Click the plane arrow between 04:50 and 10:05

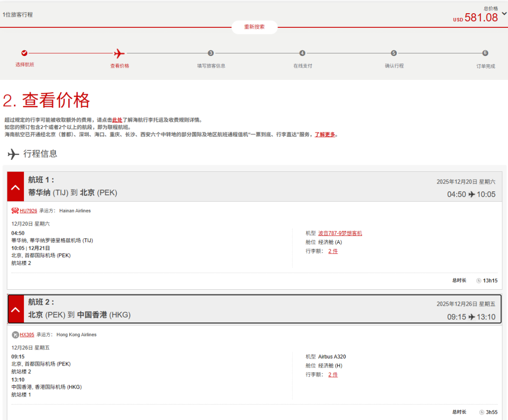(471, 195)
